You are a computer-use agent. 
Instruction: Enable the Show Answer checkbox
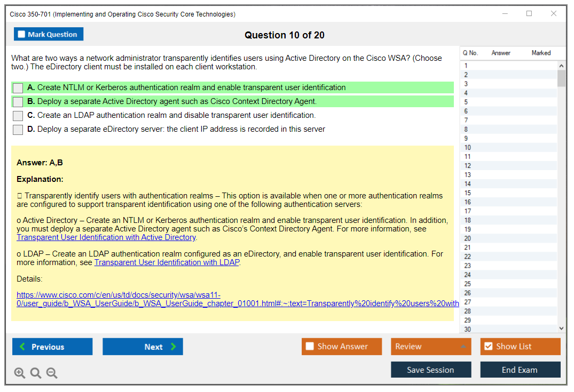309,346
